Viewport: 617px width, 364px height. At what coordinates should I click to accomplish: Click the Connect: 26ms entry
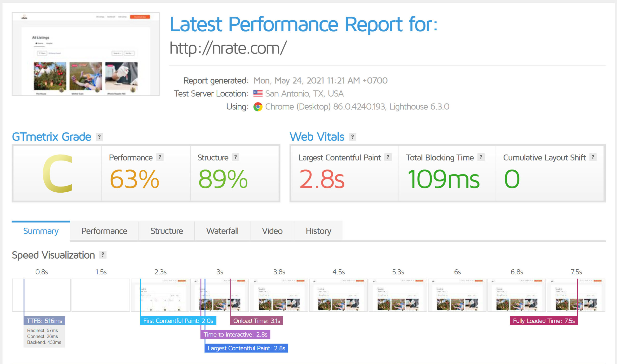tap(42, 336)
